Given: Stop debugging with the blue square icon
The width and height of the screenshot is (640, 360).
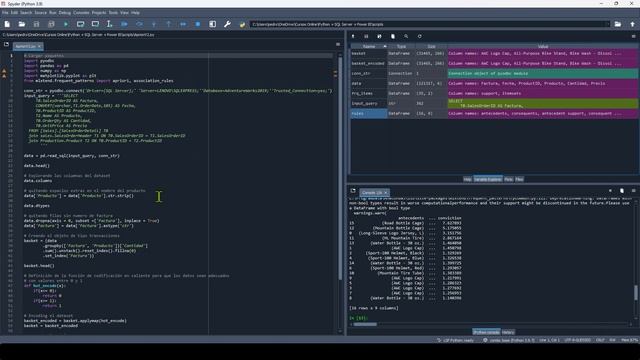Looking at the screenshot, I should pos(198,24).
